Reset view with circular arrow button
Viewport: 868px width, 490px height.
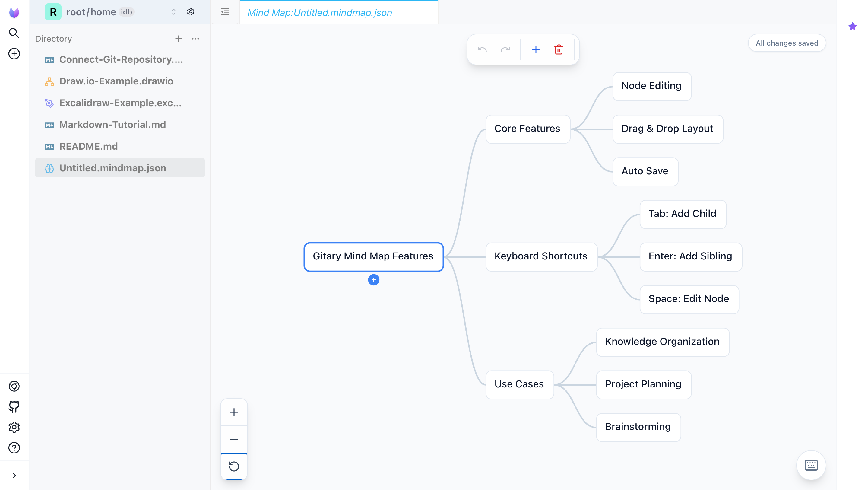[234, 466]
